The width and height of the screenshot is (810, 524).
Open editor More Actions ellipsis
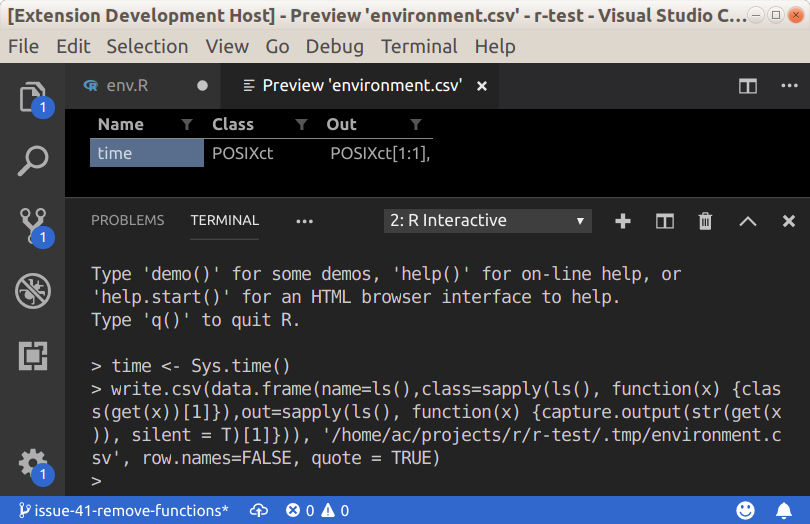pos(789,86)
